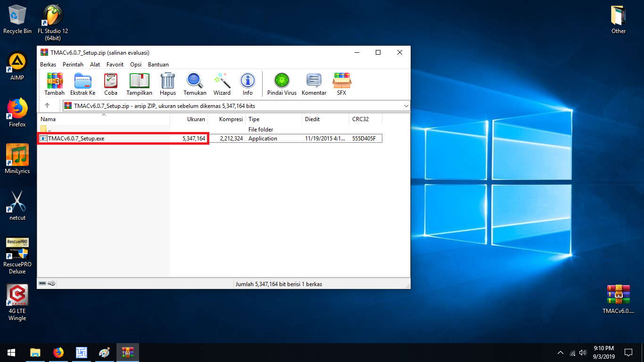Click the Tambah toolbar icon
Image resolution: width=644 pixels, height=362 pixels.
click(55, 84)
